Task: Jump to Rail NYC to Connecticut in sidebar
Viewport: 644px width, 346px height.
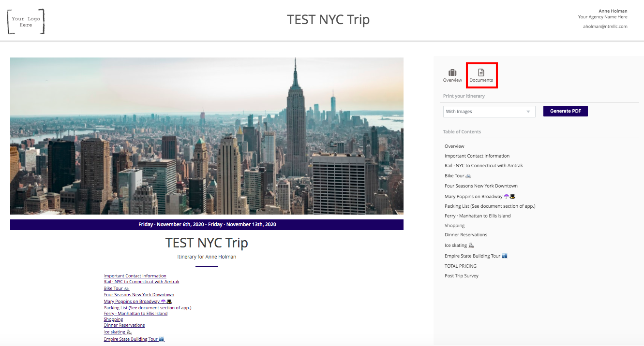Action: coord(484,166)
